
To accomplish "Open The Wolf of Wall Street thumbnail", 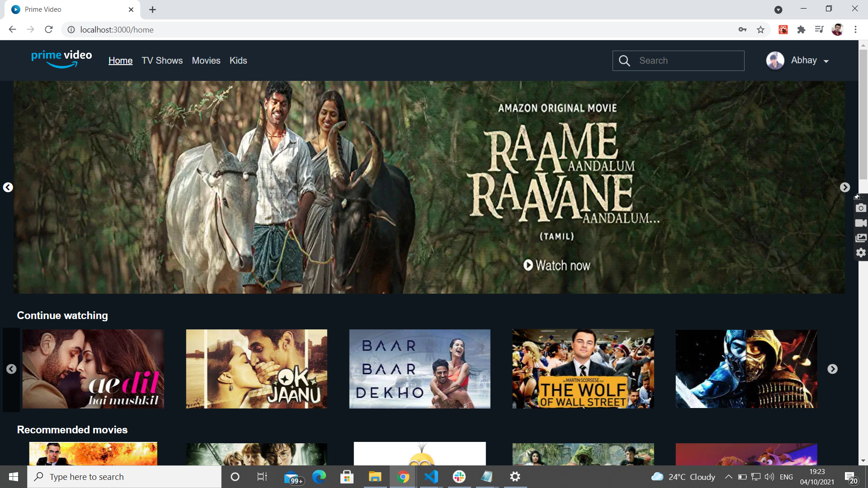I will coord(583,369).
